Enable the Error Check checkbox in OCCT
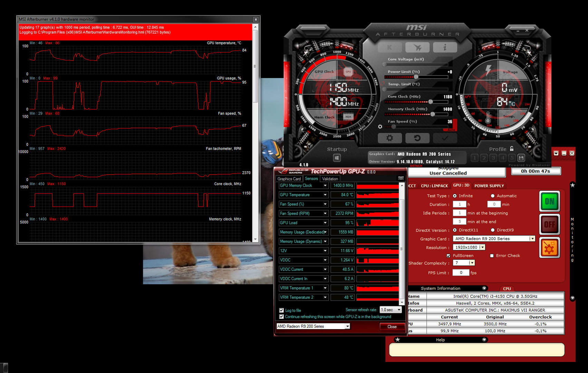The image size is (588, 373). (492, 256)
